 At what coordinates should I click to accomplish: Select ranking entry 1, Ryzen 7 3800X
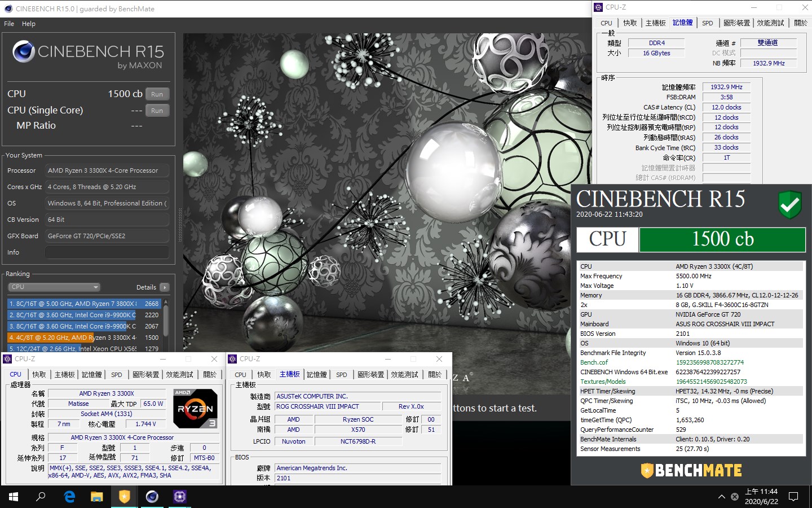click(x=85, y=304)
